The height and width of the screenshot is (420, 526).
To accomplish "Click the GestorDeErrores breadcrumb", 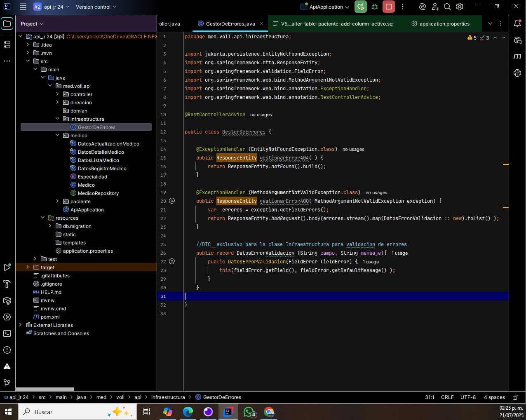I will [x=218, y=397].
